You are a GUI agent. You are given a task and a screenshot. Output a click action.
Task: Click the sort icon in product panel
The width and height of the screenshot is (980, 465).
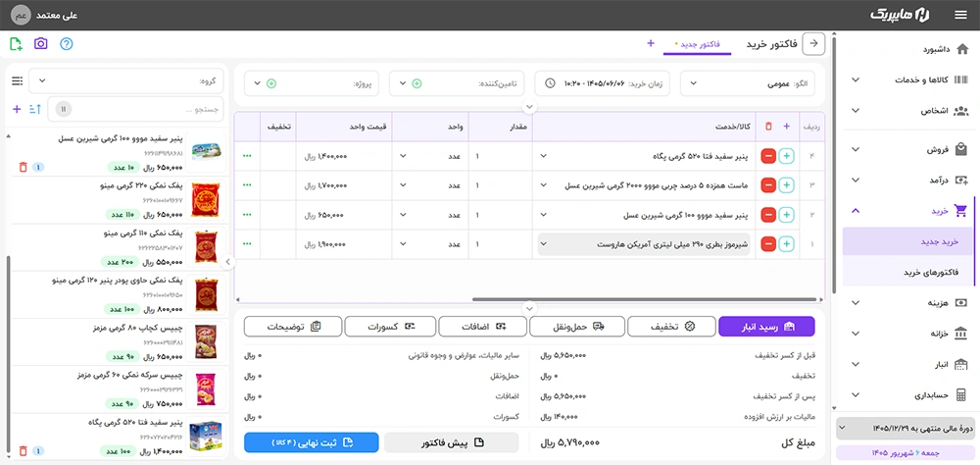click(35, 109)
